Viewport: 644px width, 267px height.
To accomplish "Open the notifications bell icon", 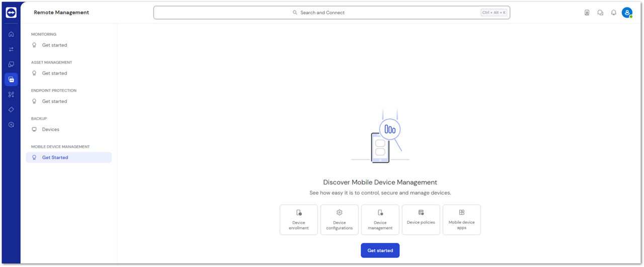I will click(614, 13).
